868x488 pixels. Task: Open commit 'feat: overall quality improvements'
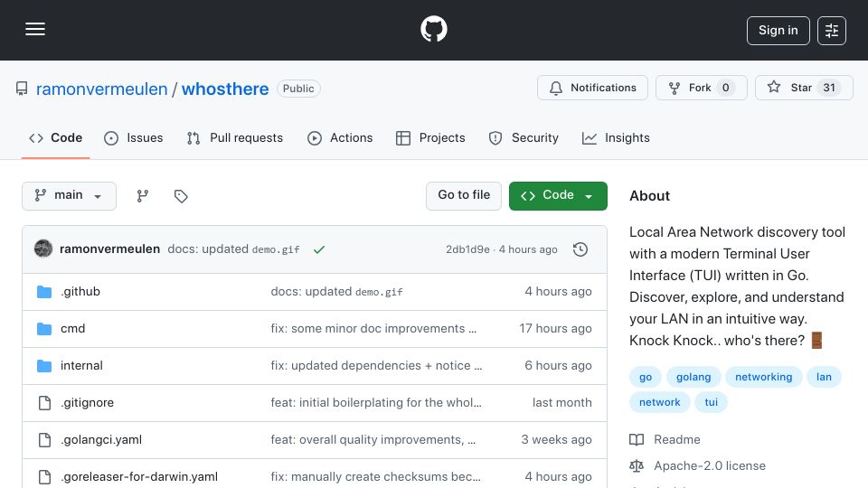(373, 440)
